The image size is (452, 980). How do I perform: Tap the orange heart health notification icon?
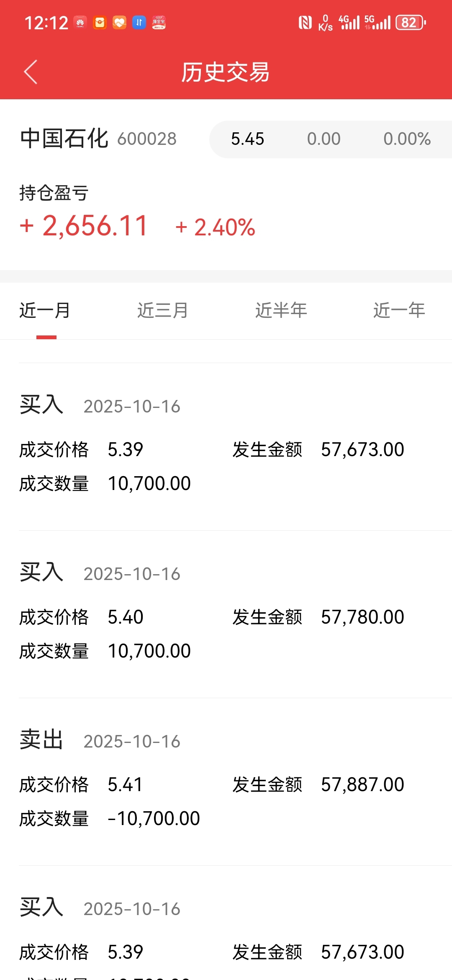(x=119, y=23)
